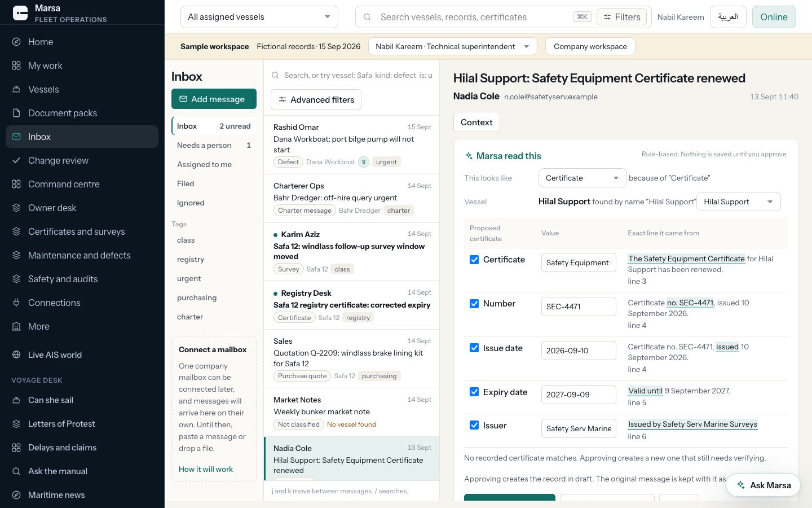The height and width of the screenshot is (508, 812).
Task: Open the role selector Nabil Kareem dropdown
Action: (x=452, y=46)
